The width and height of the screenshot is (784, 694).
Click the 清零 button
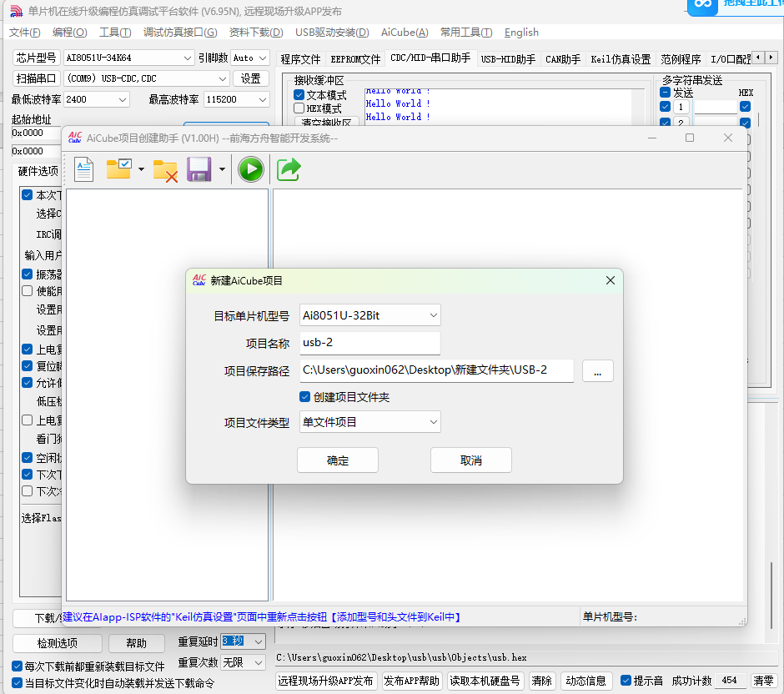(x=763, y=681)
